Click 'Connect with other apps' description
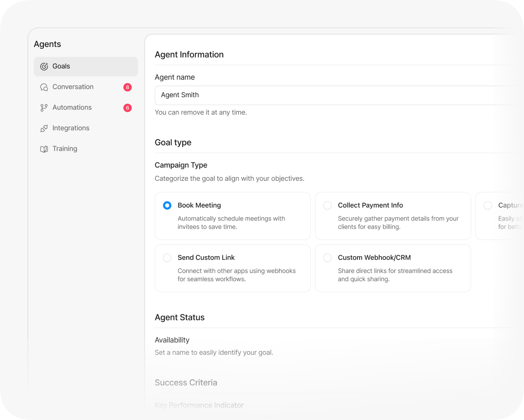Image resolution: width=524 pixels, height=420 pixels. point(236,275)
